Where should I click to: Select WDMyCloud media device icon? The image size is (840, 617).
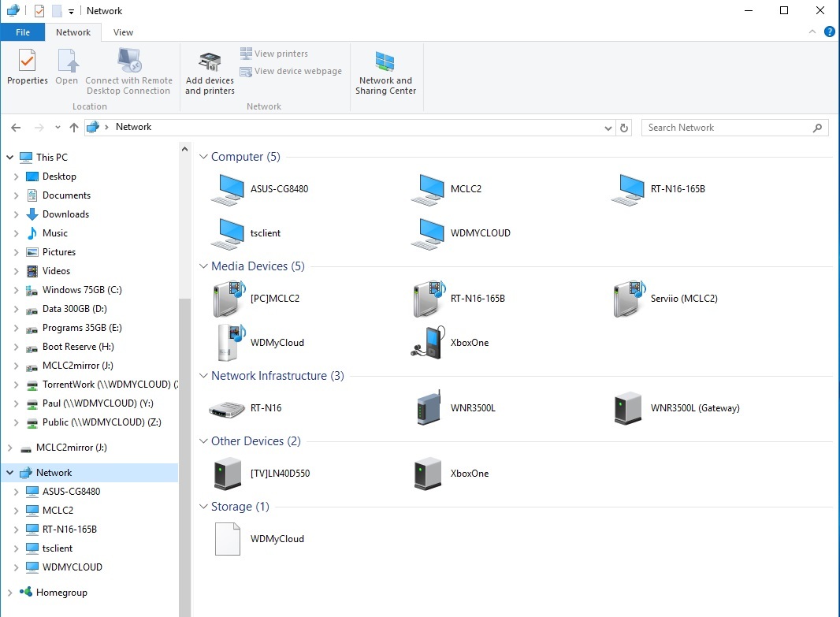[232, 343]
